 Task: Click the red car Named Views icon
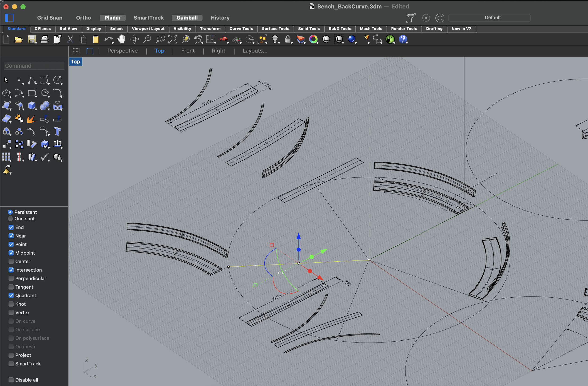[224, 39]
